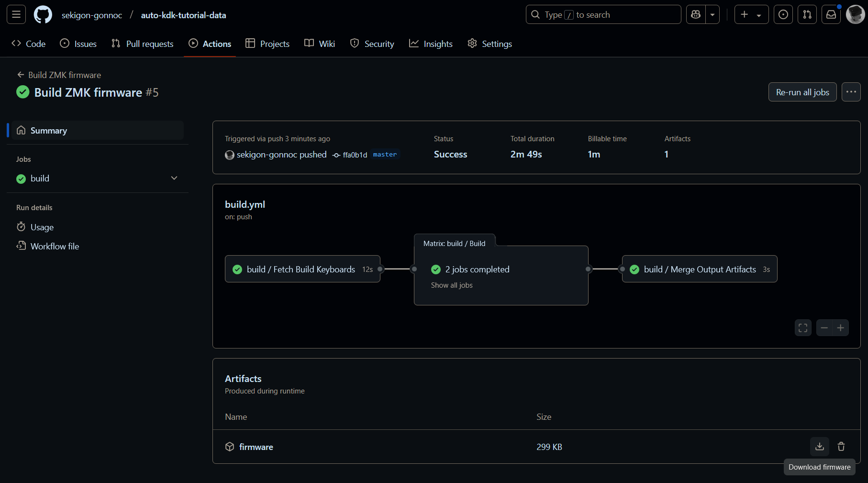The width and height of the screenshot is (868, 483).
Task: Switch to the Issues tab
Action: (x=78, y=44)
